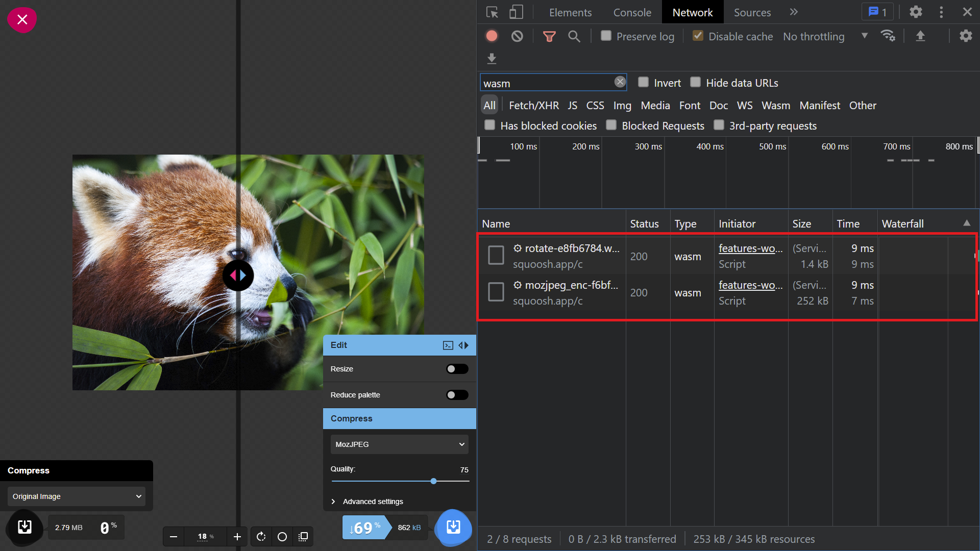
Task: Click the Quality slider handle
Action: 433,481
